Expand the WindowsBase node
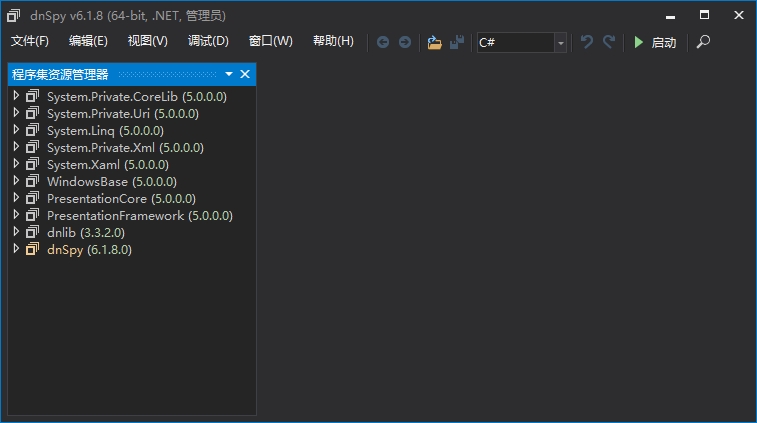 16,181
